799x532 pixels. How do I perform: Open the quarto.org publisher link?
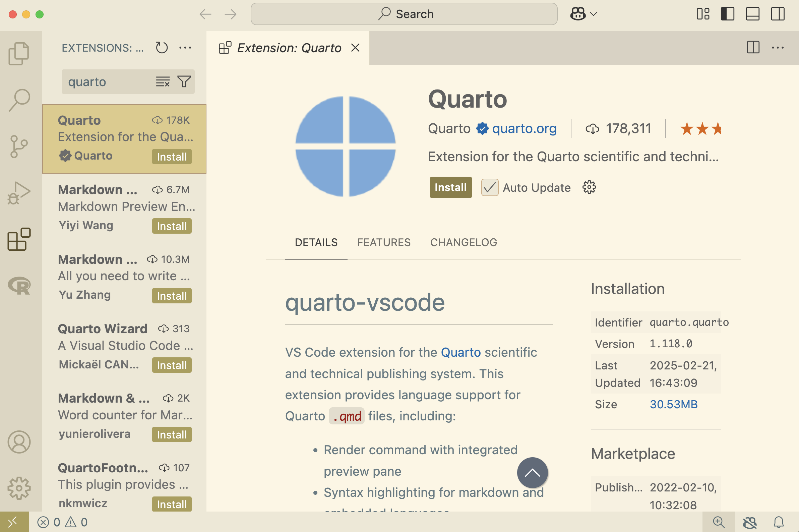click(524, 129)
